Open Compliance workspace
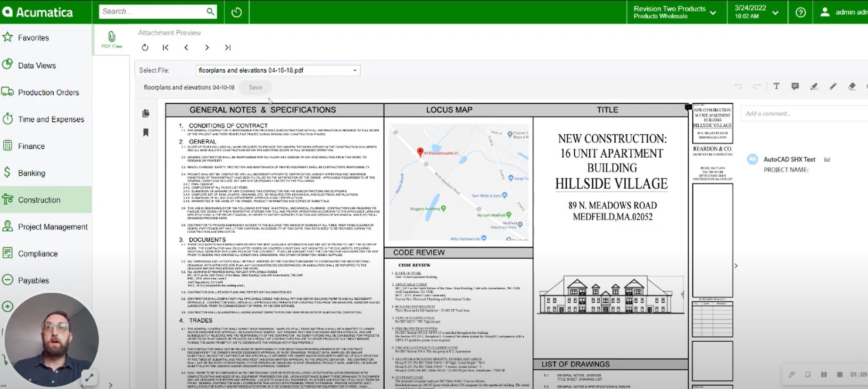This screenshot has width=868, height=389. [38, 254]
